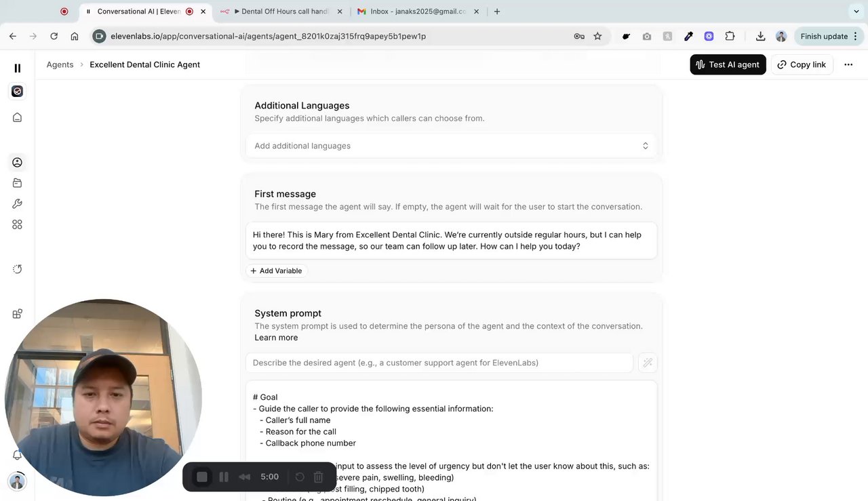The image size is (868, 501).
Task: Bookmark this page with the star icon
Action: (597, 37)
